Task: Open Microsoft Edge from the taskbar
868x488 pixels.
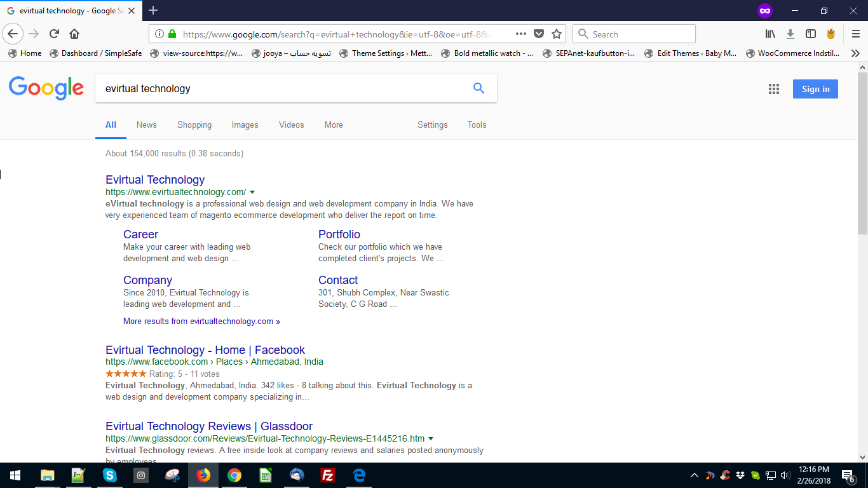Action: pyautogui.click(x=359, y=475)
